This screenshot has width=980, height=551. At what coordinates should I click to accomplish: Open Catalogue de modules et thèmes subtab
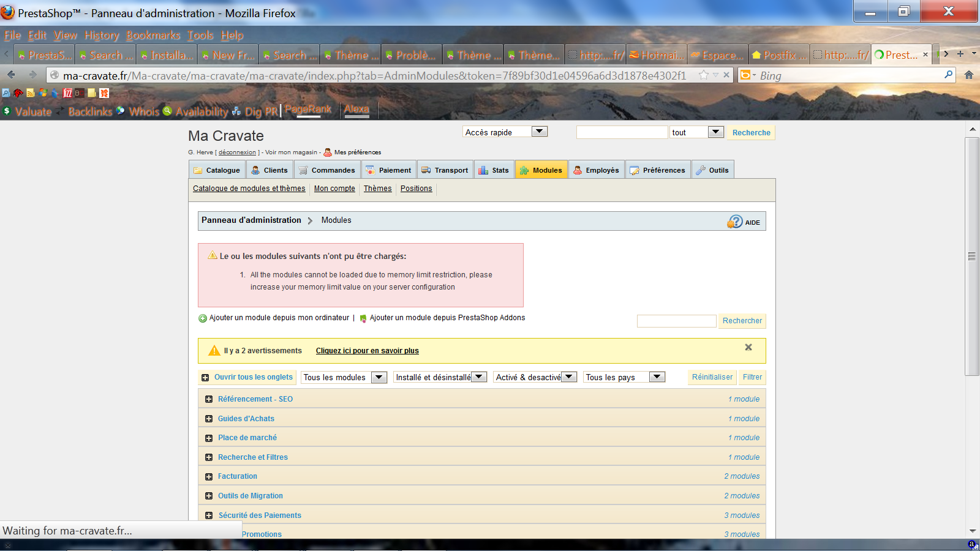(249, 189)
